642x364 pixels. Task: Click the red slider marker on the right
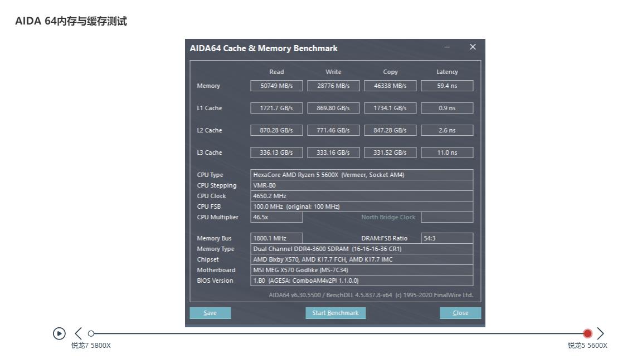pyautogui.click(x=587, y=333)
